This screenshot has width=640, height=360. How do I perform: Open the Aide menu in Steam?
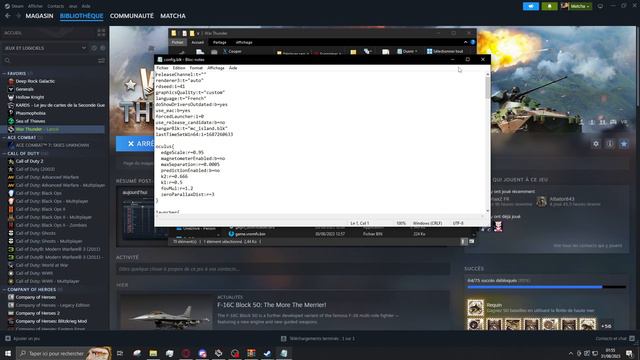point(86,6)
